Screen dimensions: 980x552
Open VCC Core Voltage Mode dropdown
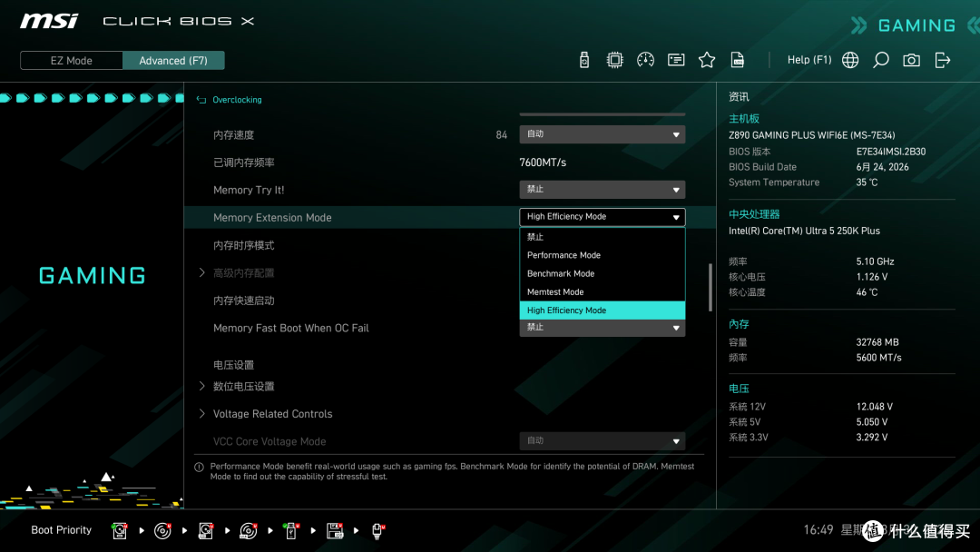coord(602,441)
